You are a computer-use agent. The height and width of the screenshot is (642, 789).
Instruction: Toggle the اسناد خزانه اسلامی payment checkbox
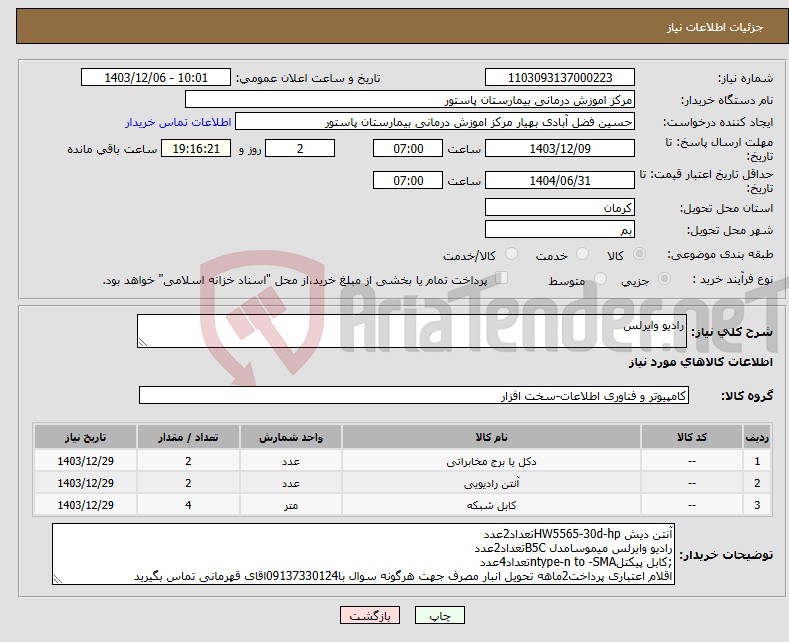coord(501,278)
